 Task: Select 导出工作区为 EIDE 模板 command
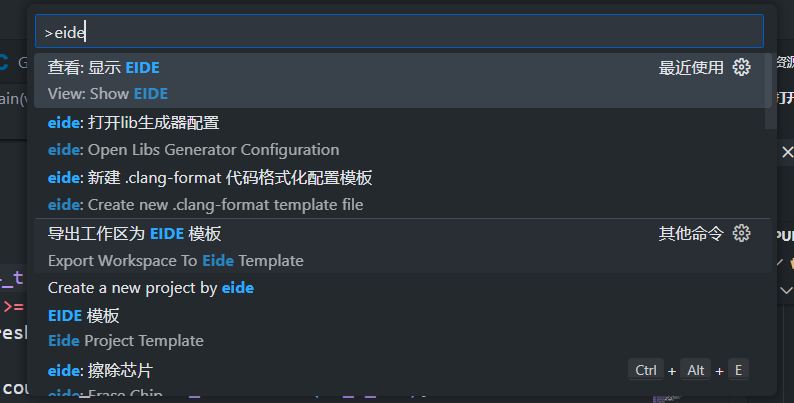403,247
